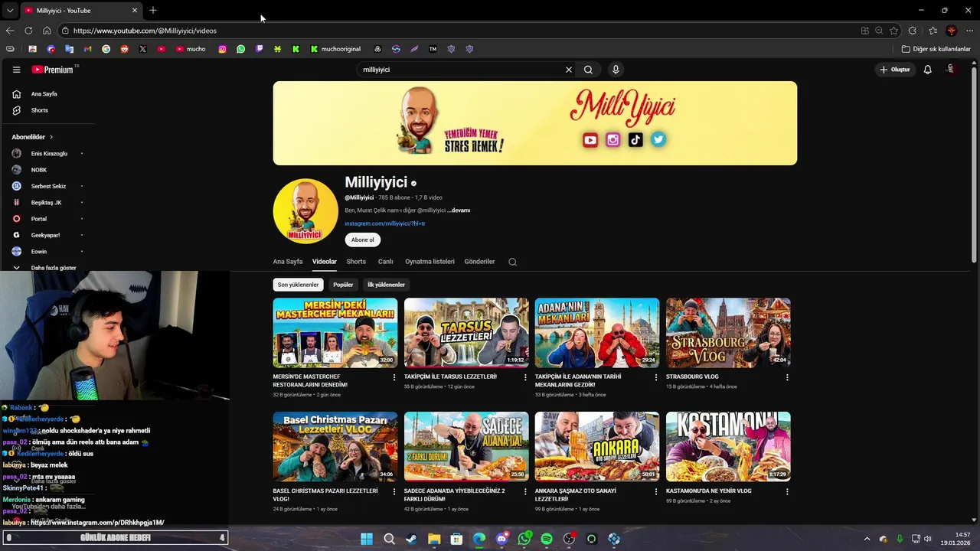Open Beşiktaş JK subscription channel
Image resolution: width=980 pixels, height=551 pixels.
pyautogui.click(x=47, y=203)
